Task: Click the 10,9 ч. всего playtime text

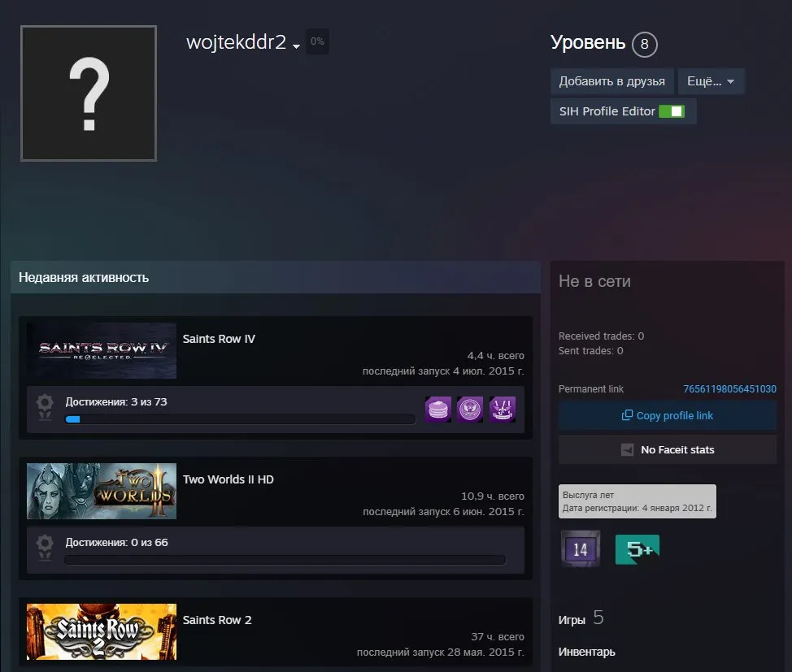Action: tap(493, 496)
